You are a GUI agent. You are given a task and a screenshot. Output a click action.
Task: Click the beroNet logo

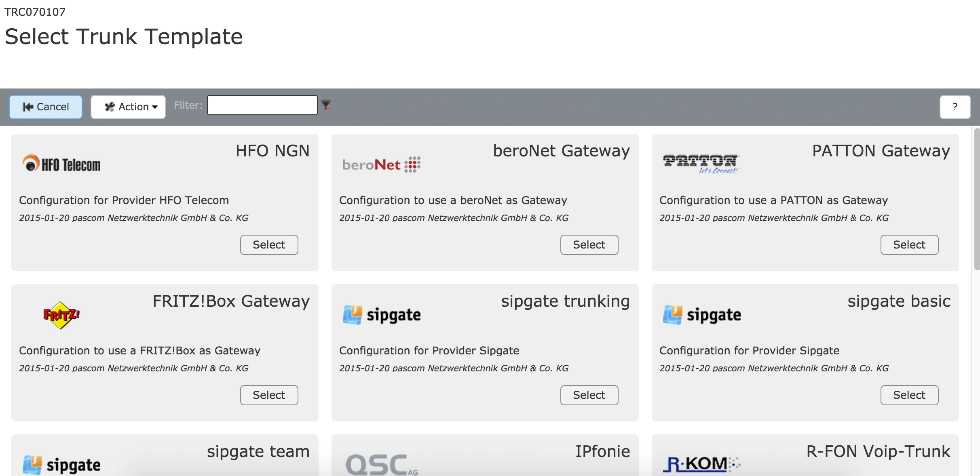pyautogui.click(x=382, y=164)
